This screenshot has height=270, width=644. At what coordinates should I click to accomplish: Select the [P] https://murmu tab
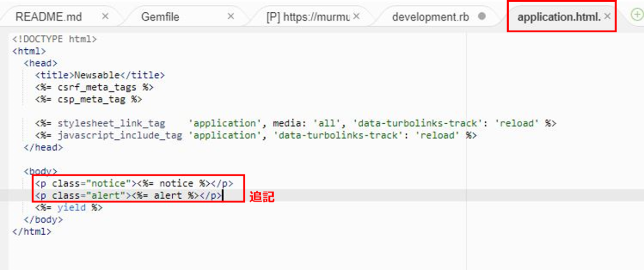click(x=308, y=17)
